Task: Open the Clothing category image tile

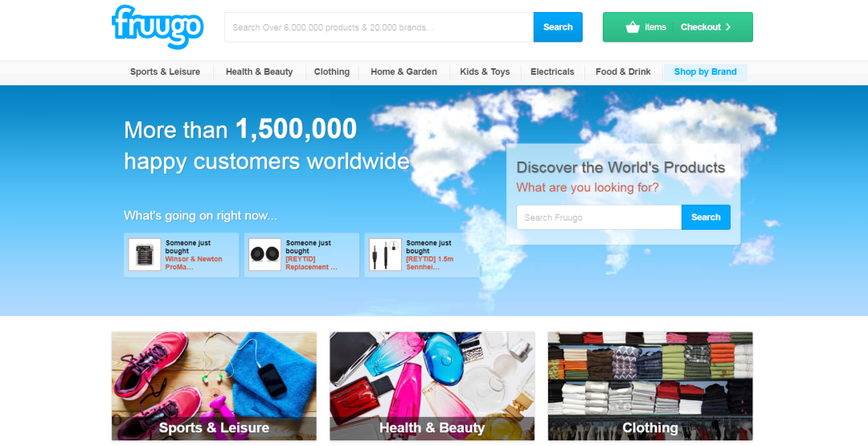Action: pos(650,386)
